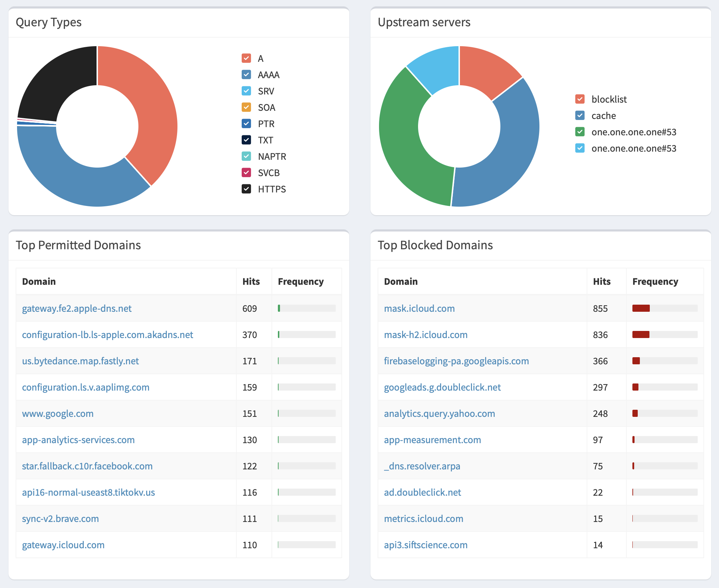Uncheck the TXT query type

(246, 140)
